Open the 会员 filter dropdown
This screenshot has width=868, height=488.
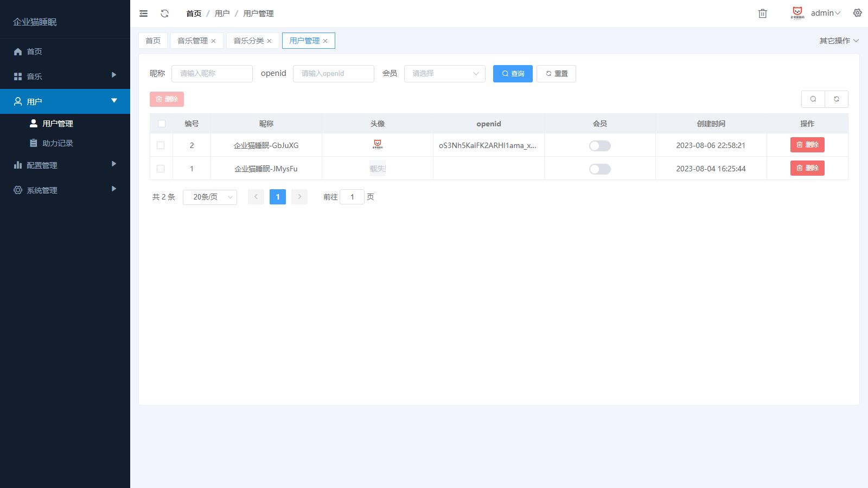tap(444, 74)
